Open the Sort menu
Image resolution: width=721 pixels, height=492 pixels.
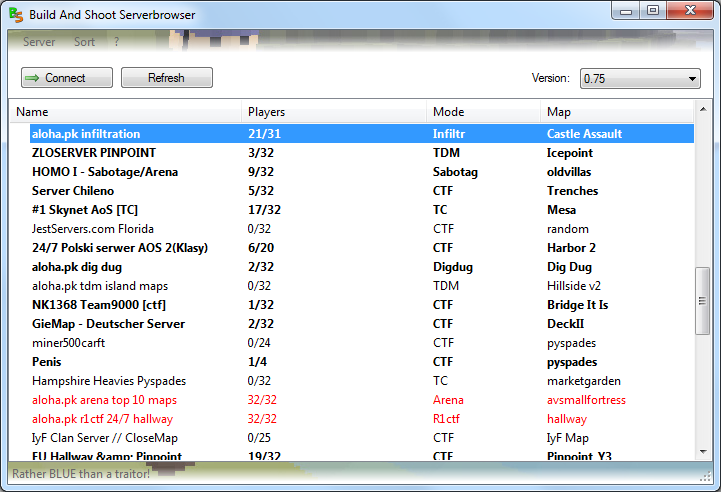click(x=84, y=42)
